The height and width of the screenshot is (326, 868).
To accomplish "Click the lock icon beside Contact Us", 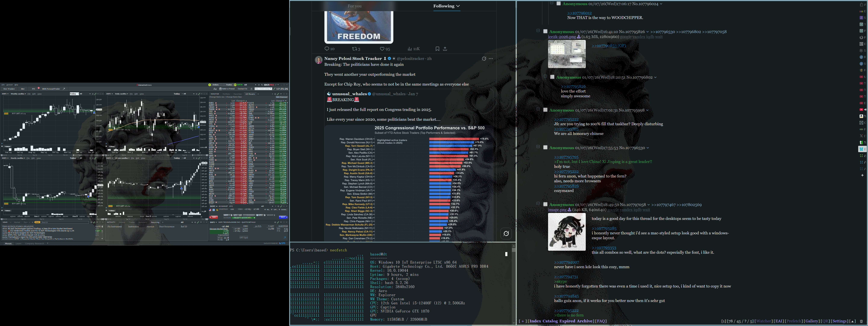I will click(x=251, y=89).
